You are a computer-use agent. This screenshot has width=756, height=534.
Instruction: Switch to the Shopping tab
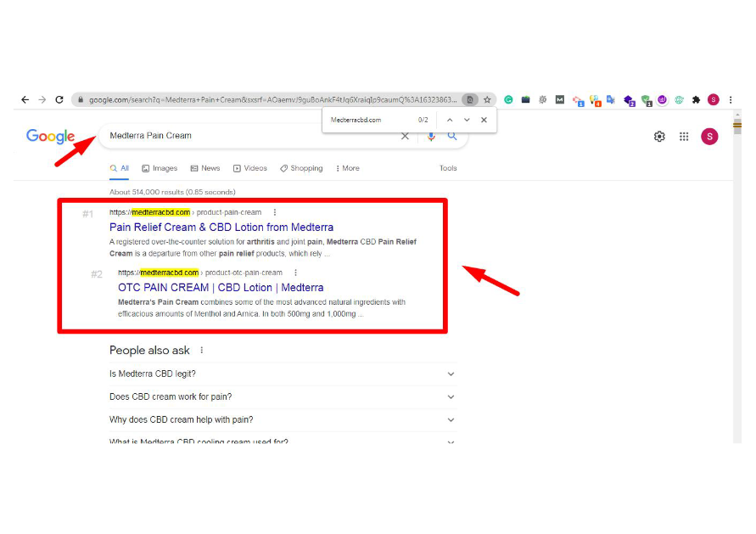[x=301, y=168]
